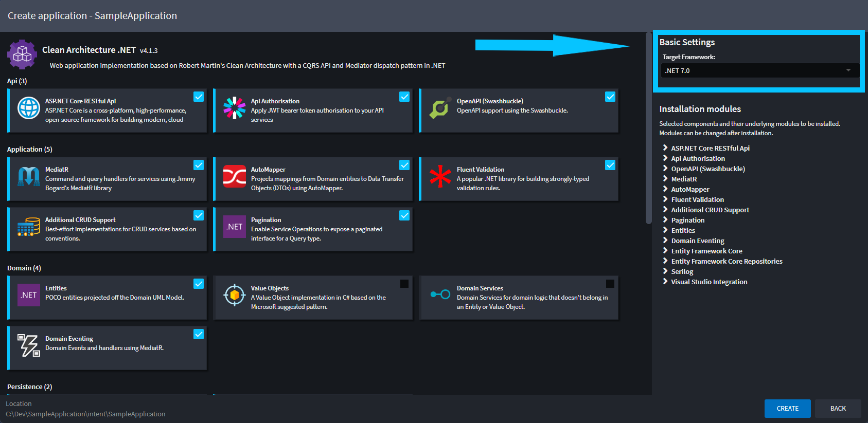Click the Domain (4) section heading

(24, 268)
